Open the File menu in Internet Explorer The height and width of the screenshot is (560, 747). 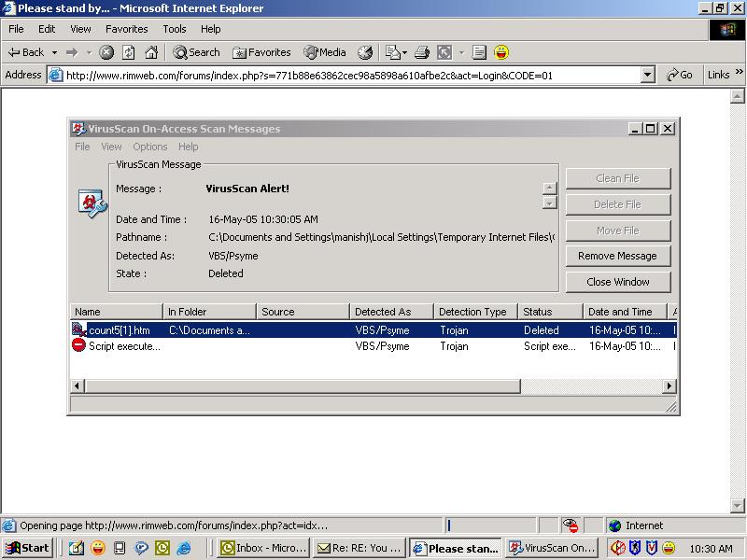16,29
